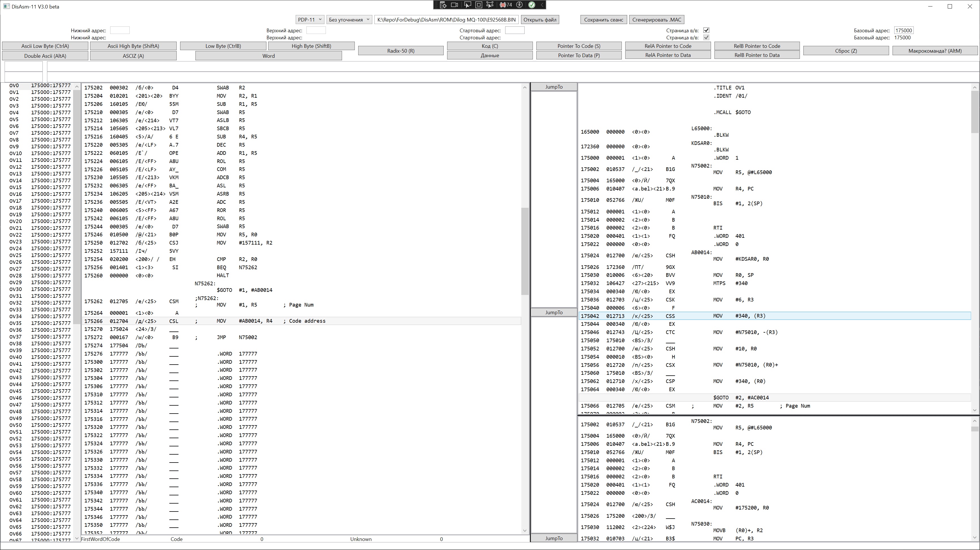Toggle second Страница в/в checkbox
This screenshot has width=980, height=550.
[706, 38]
